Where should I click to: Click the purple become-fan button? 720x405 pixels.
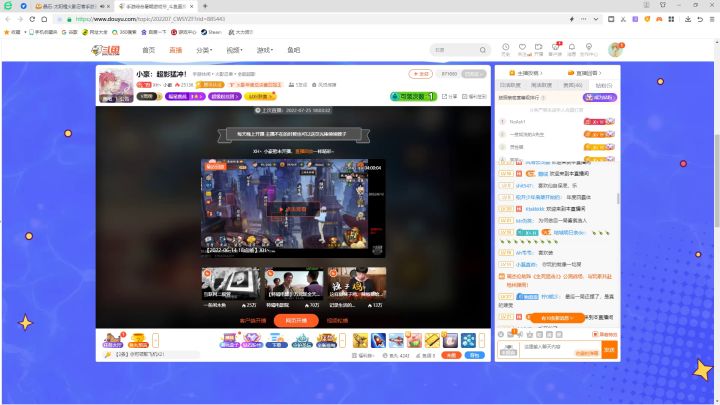click(599, 97)
